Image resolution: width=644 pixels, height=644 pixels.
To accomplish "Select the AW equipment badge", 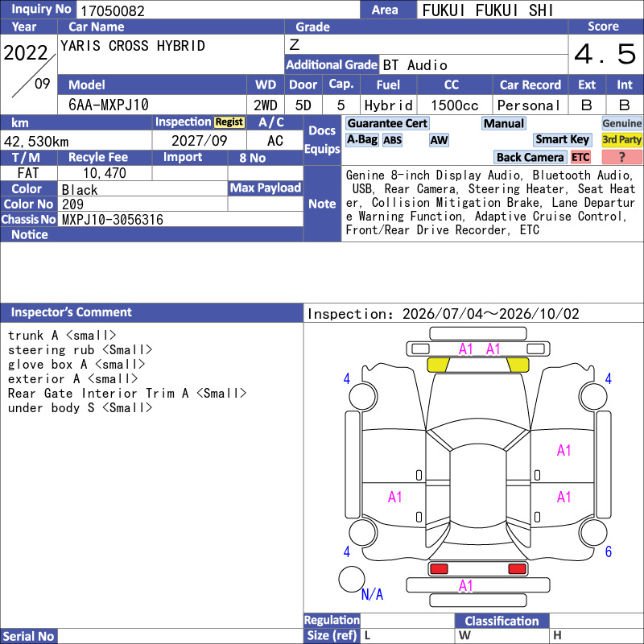I will click(x=439, y=140).
